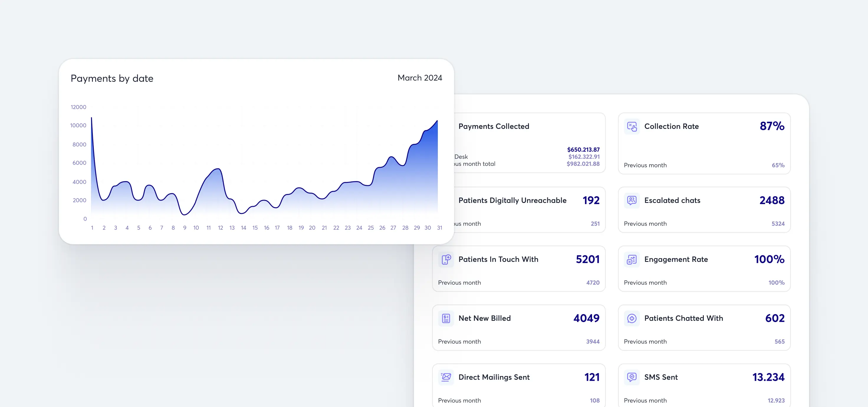Open the Payments Collected card title
The image size is (868, 407).
click(494, 126)
